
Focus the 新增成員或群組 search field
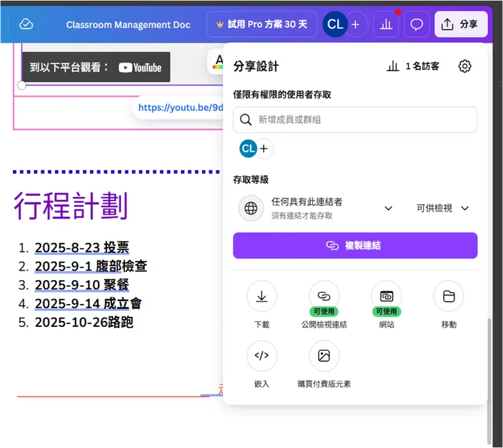(x=355, y=120)
